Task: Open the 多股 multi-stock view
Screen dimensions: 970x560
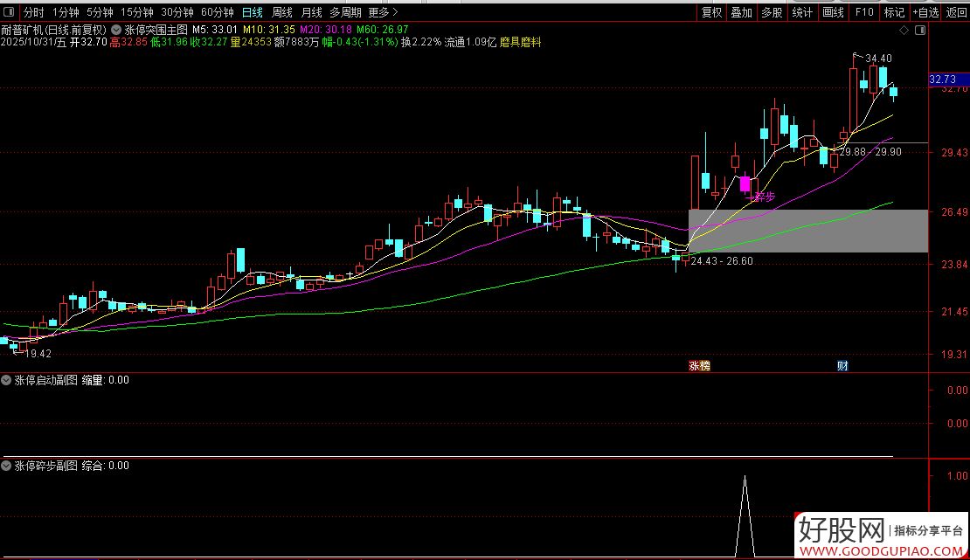Action: [x=772, y=12]
